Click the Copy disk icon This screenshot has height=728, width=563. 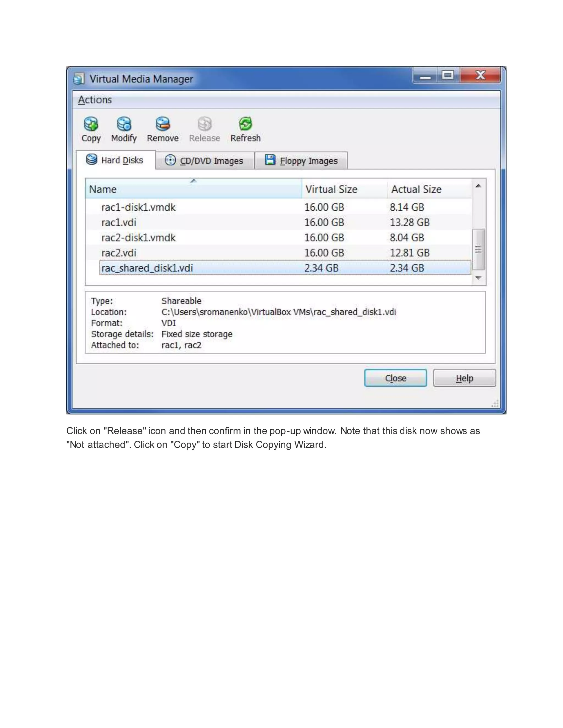point(91,124)
